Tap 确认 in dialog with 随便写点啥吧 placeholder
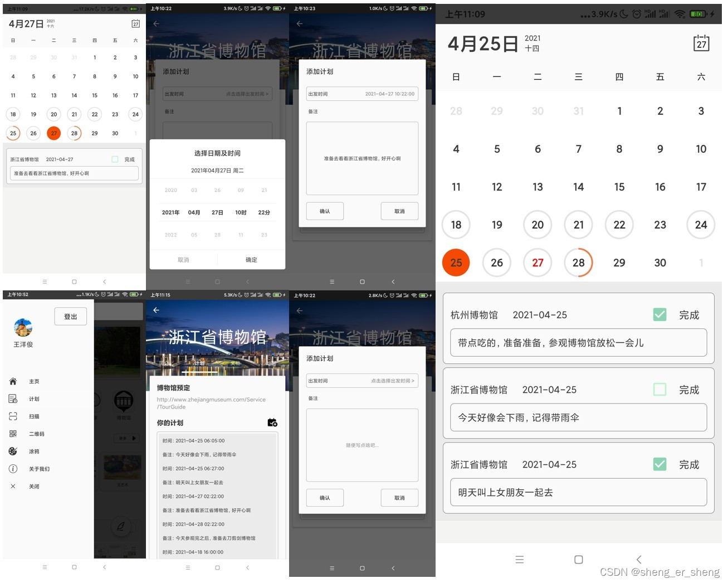Viewport: 728px width, 583px height. (325, 498)
